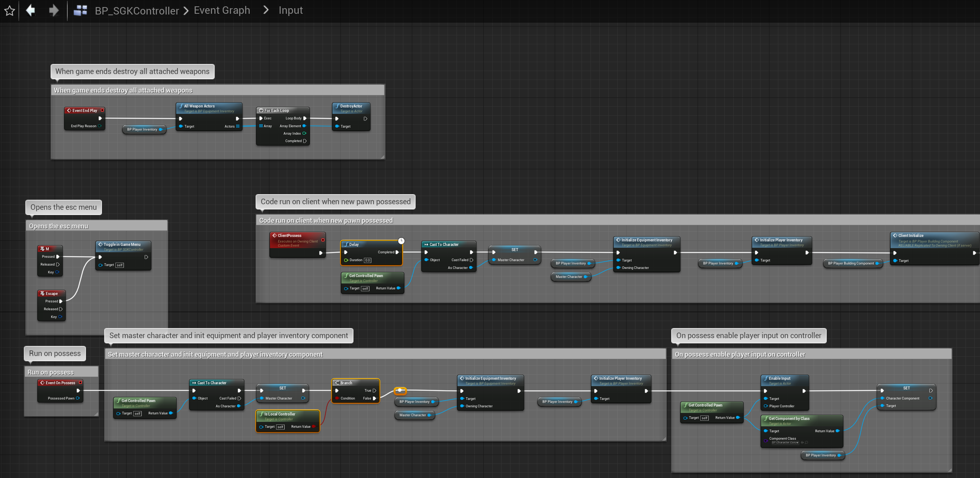Click the Delay node clock icon
This screenshot has width=980, height=478.
tap(401, 241)
